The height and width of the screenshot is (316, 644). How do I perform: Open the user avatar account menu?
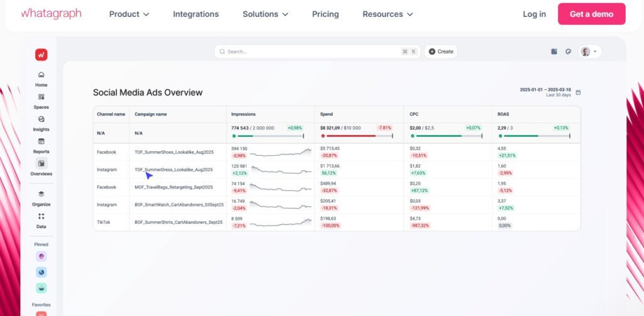click(589, 52)
